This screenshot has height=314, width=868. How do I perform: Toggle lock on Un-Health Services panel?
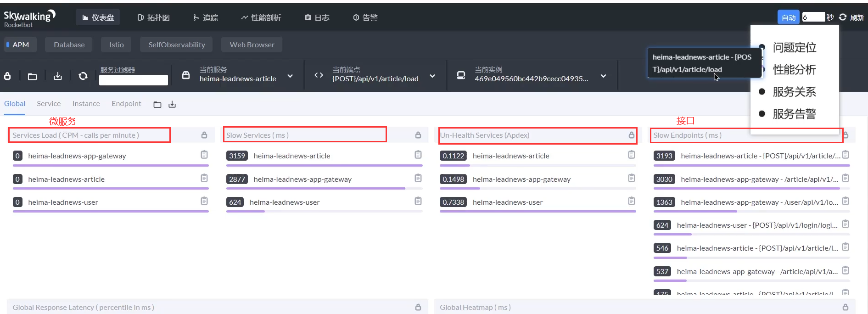pyautogui.click(x=632, y=135)
